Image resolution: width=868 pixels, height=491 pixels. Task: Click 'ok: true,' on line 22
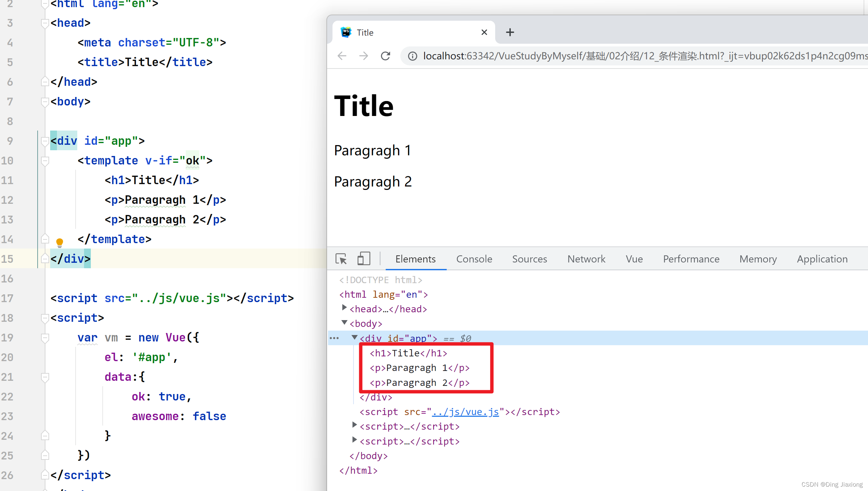click(162, 397)
